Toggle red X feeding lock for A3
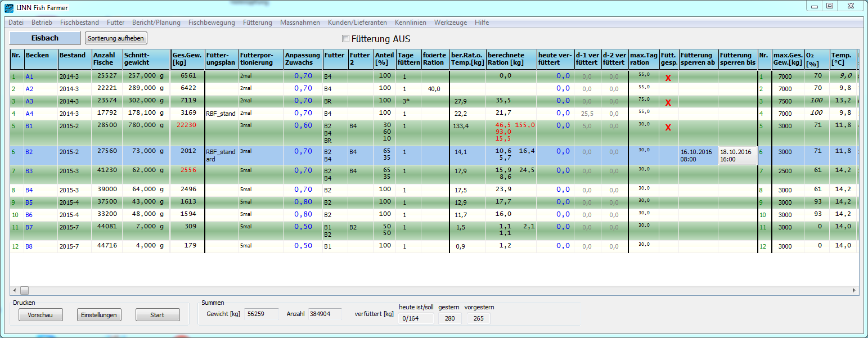The width and height of the screenshot is (868, 338). 668,103
